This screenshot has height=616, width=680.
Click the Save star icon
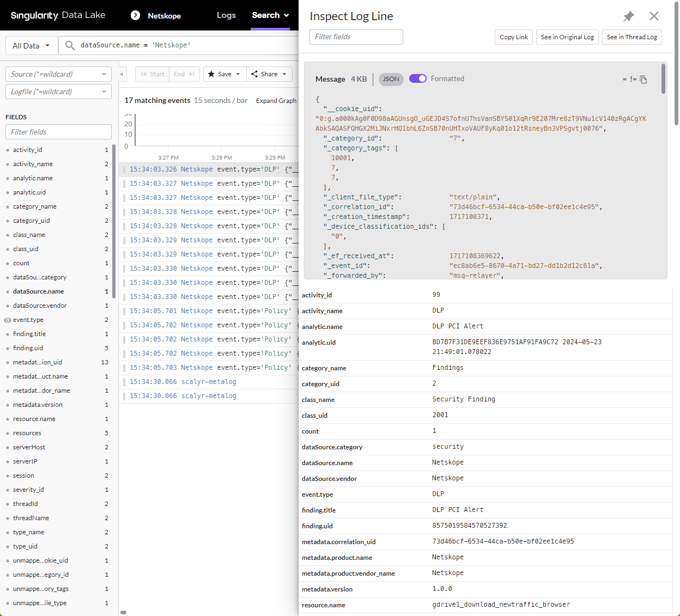point(211,74)
